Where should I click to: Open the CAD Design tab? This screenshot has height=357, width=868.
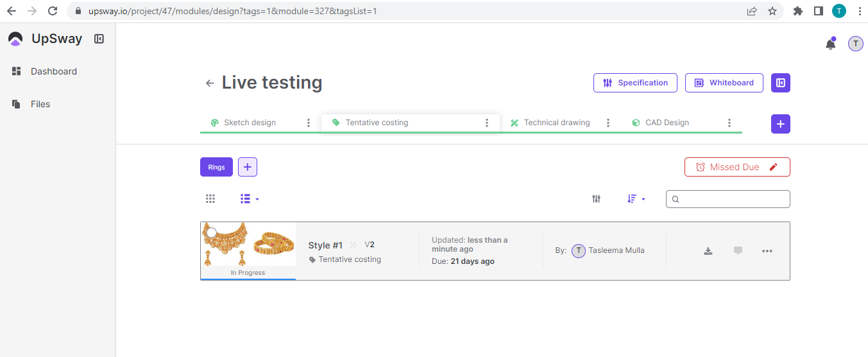coord(667,123)
